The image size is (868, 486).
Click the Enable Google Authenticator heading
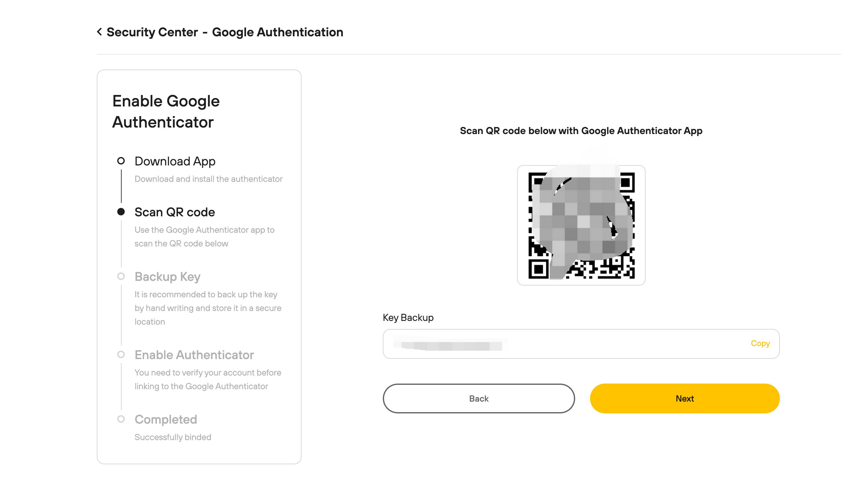click(x=166, y=111)
